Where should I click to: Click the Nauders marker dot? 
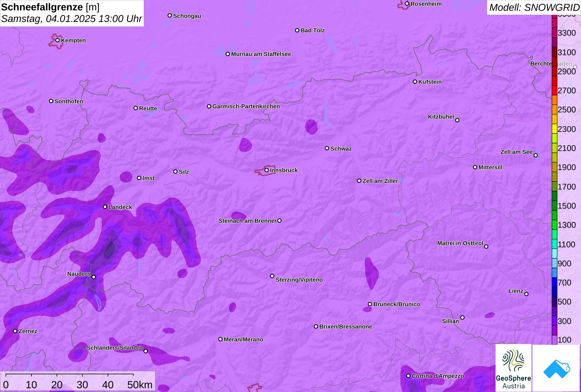point(93,277)
